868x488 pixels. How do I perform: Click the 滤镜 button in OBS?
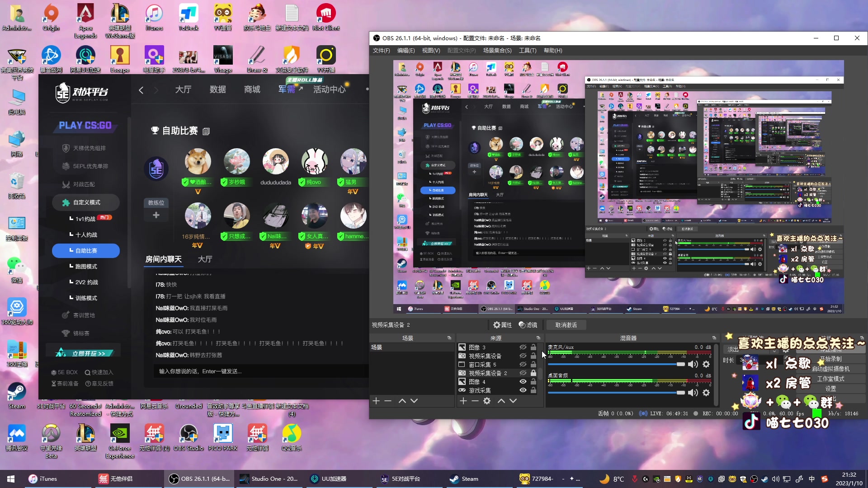tap(528, 325)
